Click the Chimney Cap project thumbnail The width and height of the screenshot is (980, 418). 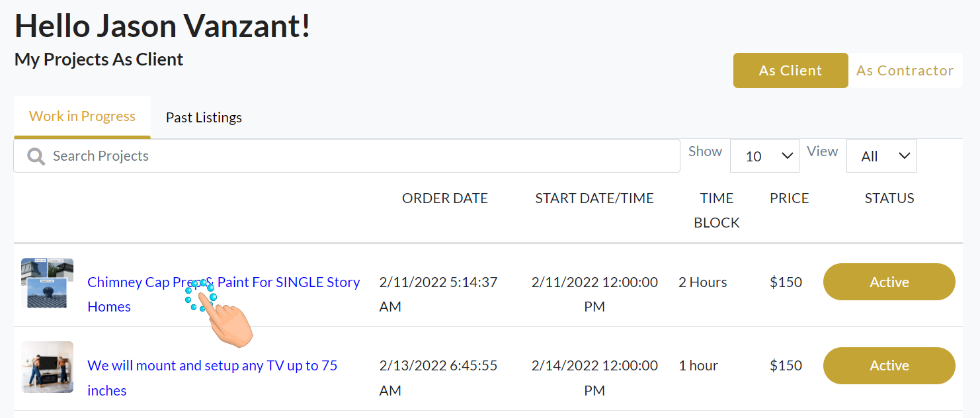pyautogui.click(x=47, y=283)
